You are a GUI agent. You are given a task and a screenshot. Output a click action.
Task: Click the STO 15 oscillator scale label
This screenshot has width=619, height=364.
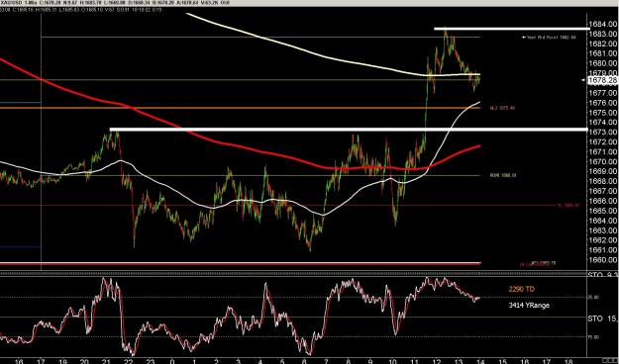(603, 318)
